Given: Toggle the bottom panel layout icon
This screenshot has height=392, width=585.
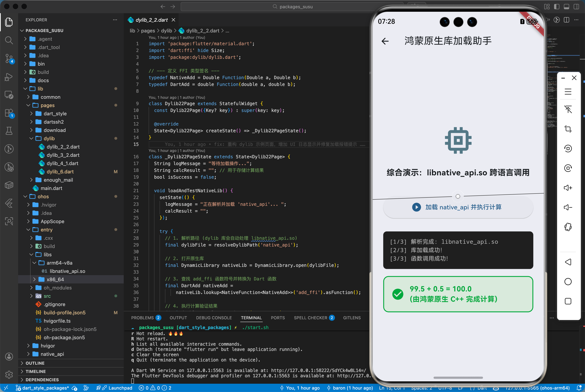Looking at the screenshot, I should tap(566, 7).
